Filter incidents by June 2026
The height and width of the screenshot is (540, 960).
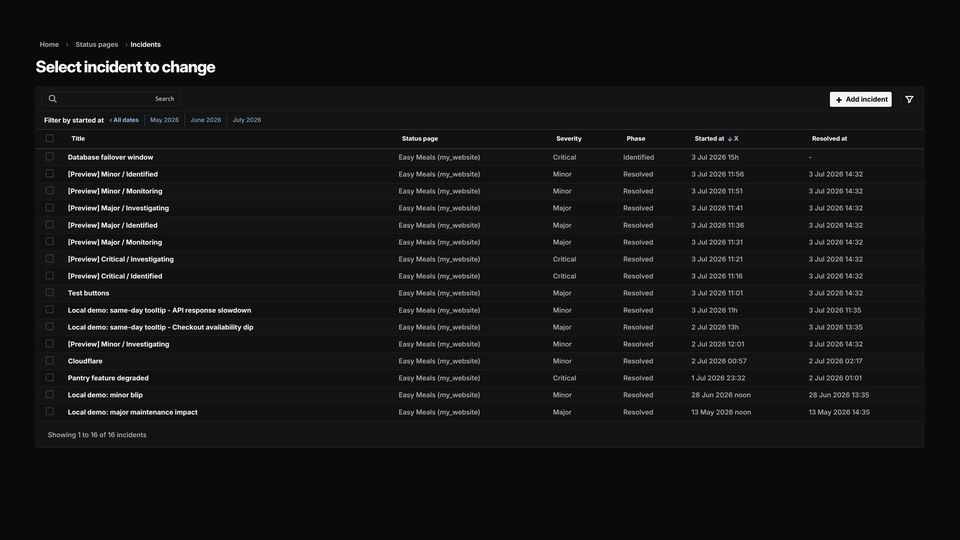coord(206,120)
